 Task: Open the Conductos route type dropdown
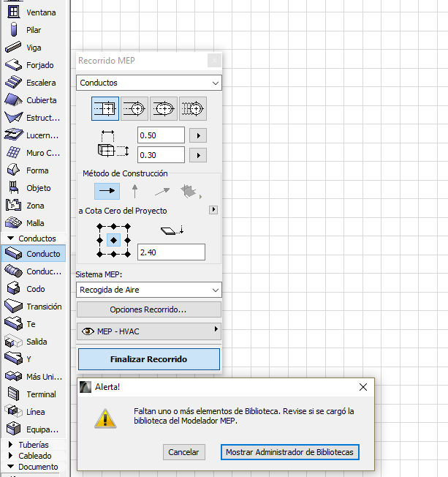pos(149,83)
